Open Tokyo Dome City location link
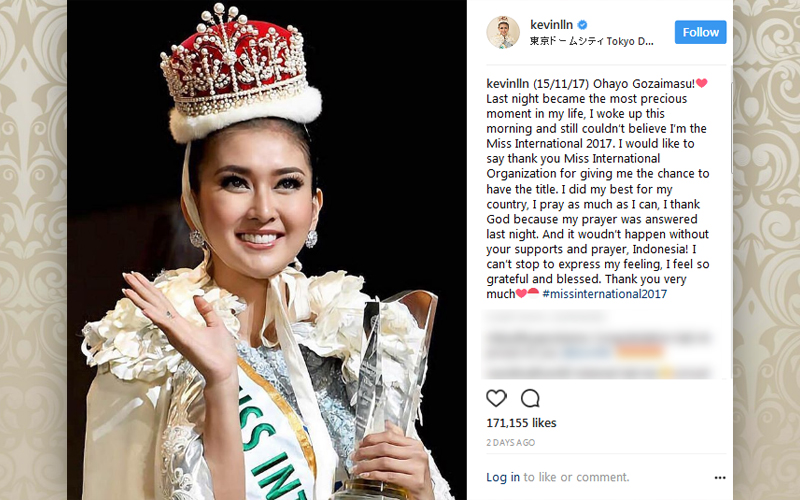This screenshot has height=500, width=800. 591,41
